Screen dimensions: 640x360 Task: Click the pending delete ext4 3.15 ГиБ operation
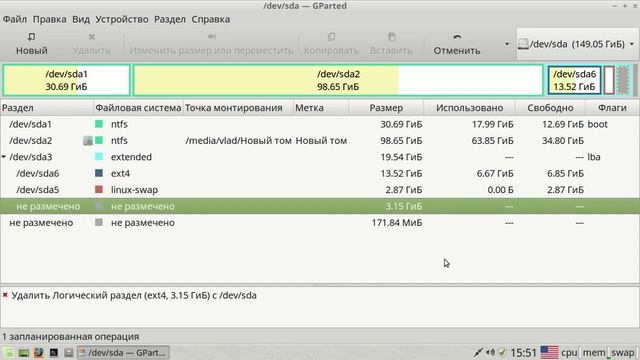tap(134, 295)
